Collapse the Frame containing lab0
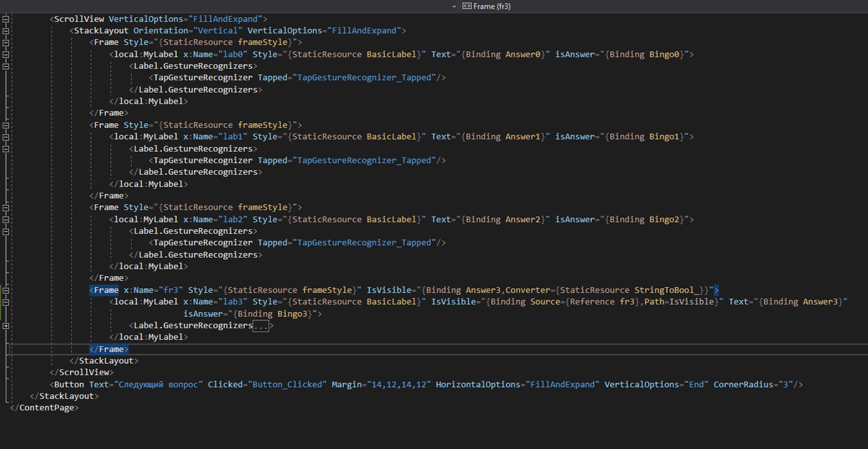Image resolution: width=868 pixels, height=449 pixels. coord(6,43)
